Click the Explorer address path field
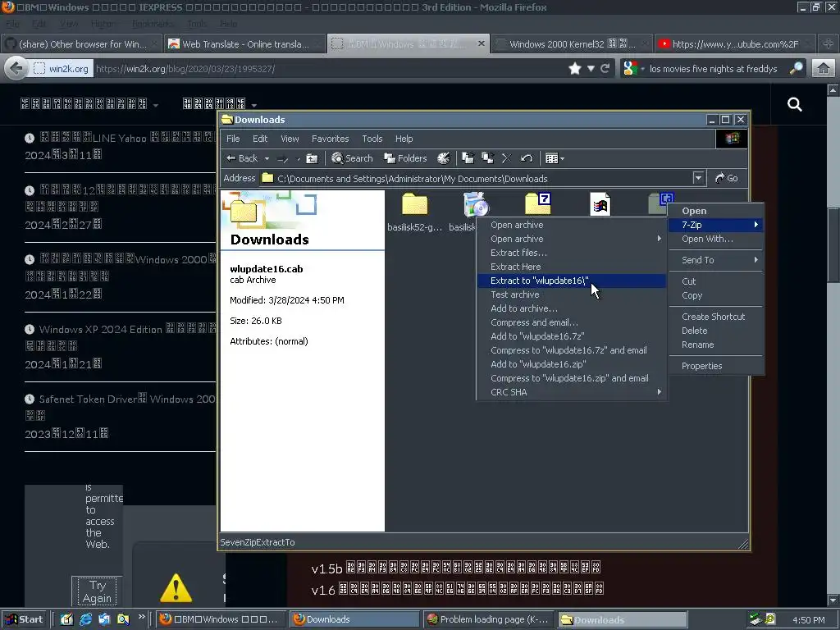Image resolution: width=840 pixels, height=630 pixels. point(476,178)
